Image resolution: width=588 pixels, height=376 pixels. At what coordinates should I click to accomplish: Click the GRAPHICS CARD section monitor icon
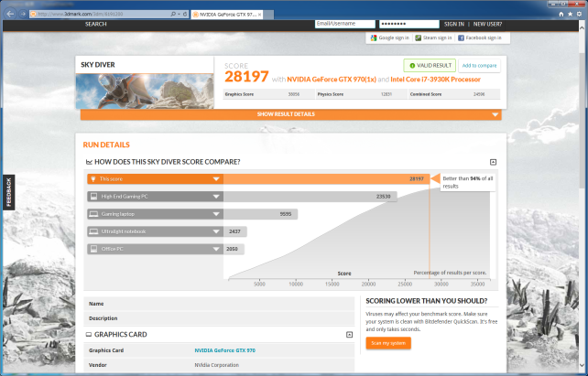[89, 335]
